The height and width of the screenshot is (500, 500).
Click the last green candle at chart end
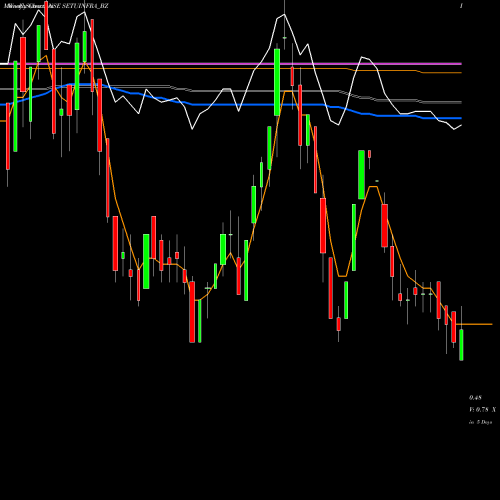pyautogui.click(x=461, y=345)
